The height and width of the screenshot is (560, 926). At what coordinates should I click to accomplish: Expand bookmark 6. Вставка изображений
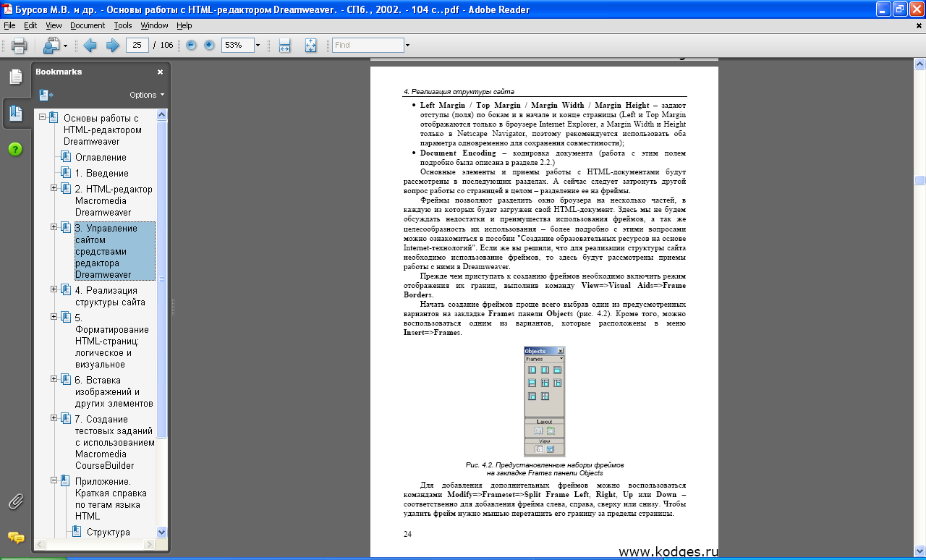pos(54,379)
